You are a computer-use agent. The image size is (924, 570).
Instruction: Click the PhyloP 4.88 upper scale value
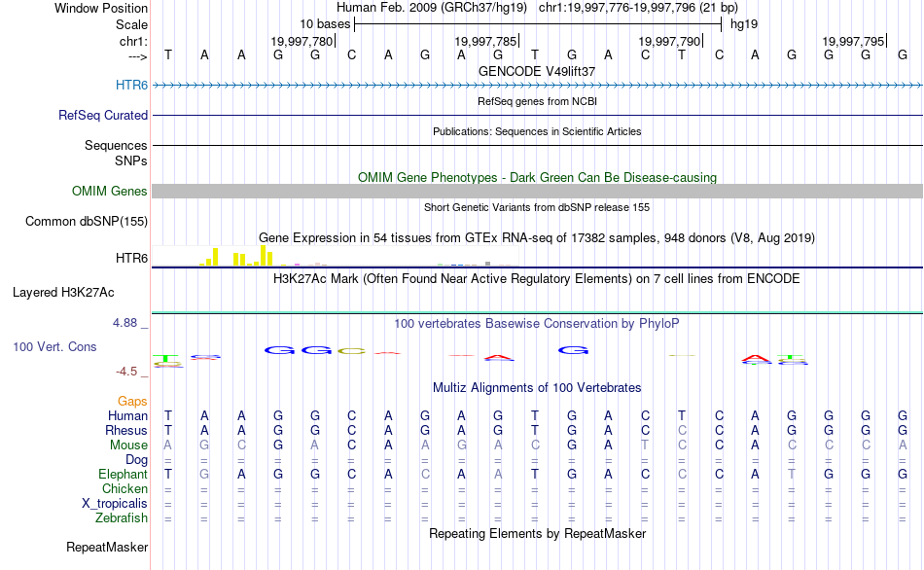(x=124, y=323)
